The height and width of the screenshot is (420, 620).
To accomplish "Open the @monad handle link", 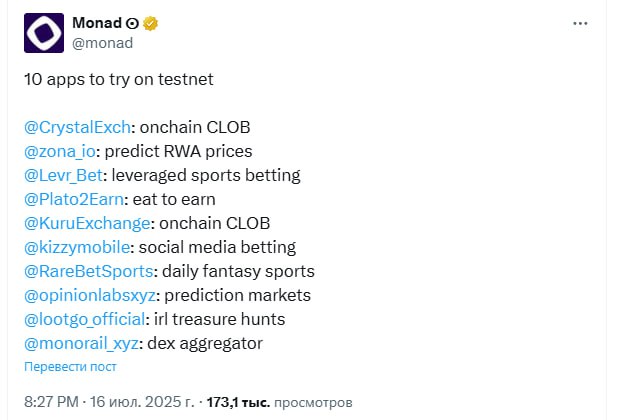I will (x=102, y=43).
